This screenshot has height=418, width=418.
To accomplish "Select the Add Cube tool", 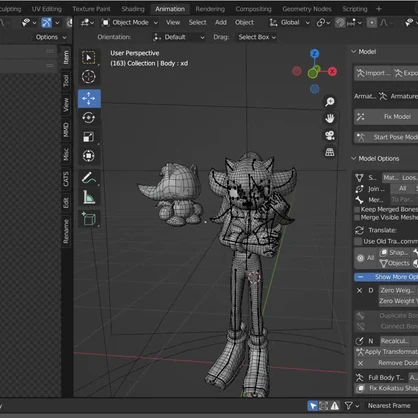I will (89, 219).
